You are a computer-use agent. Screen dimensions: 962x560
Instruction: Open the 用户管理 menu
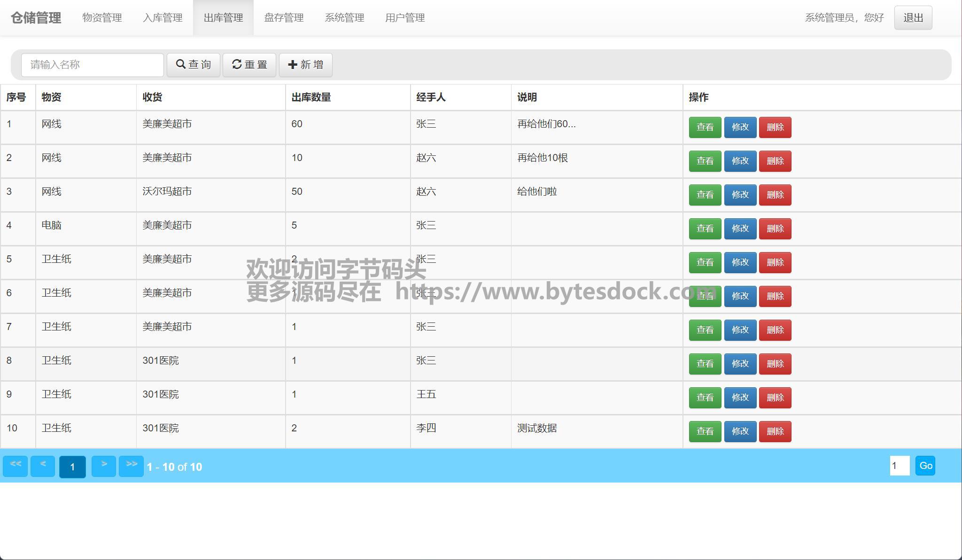pos(405,18)
